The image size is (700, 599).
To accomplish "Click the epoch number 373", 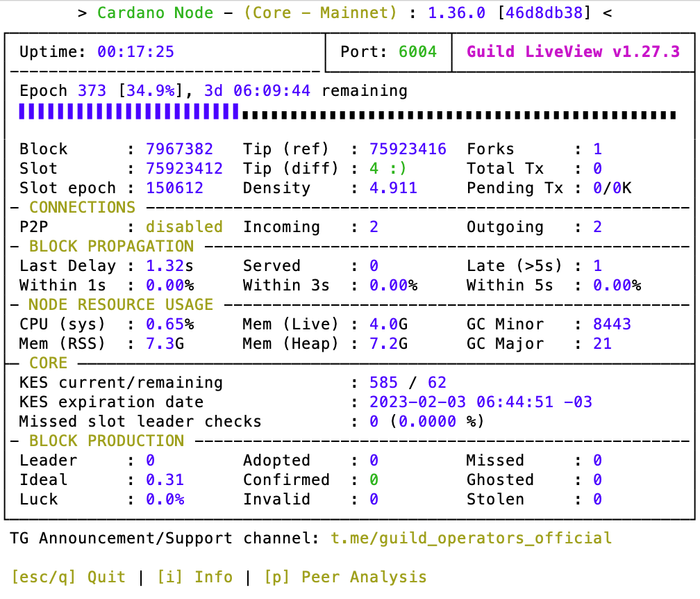I will (92, 90).
